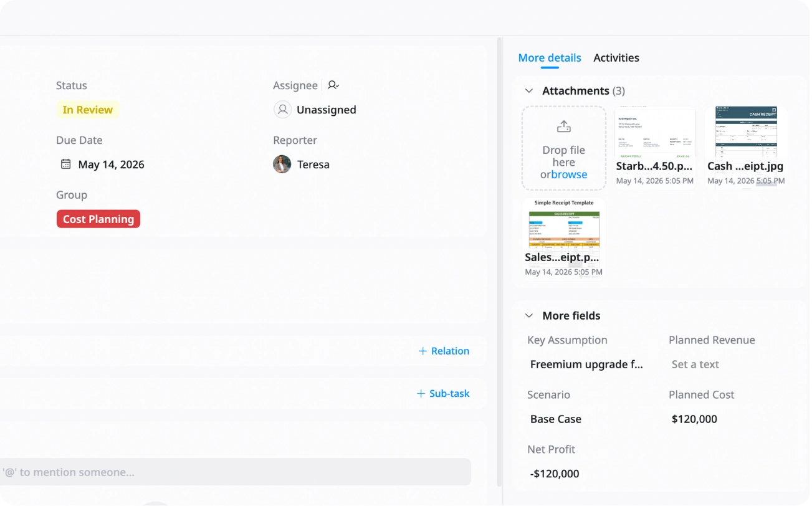Add a Relation to this task
This screenshot has width=812, height=506.
(x=444, y=351)
